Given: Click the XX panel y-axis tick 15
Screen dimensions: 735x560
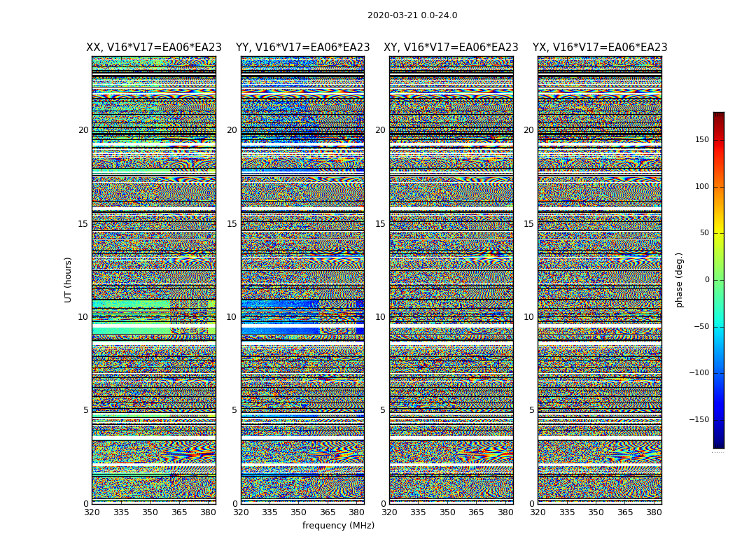Looking at the screenshot, I should pyautogui.click(x=83, y=224).
